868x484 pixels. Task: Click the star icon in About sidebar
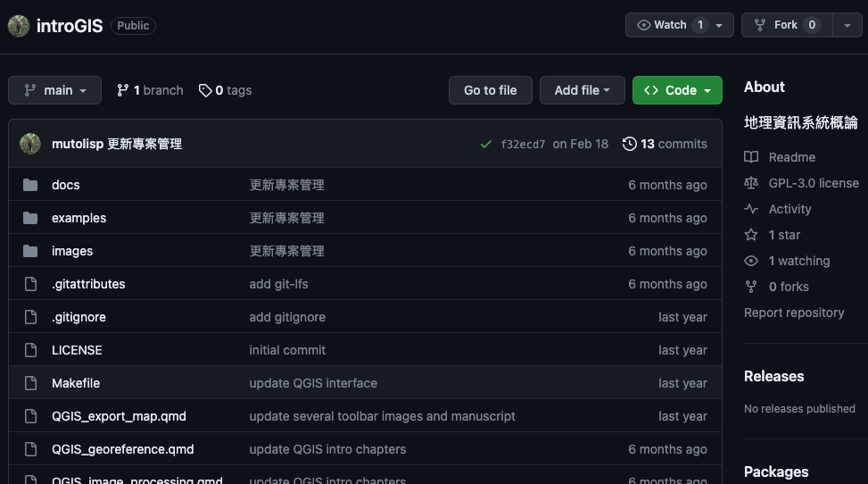click(x=751, y=235)
